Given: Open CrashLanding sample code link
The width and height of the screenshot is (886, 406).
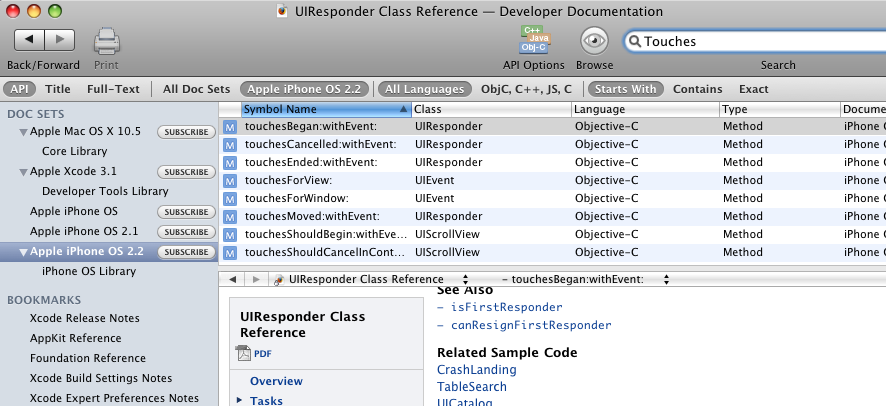Looking at the screenshot, I should [476, 370].
